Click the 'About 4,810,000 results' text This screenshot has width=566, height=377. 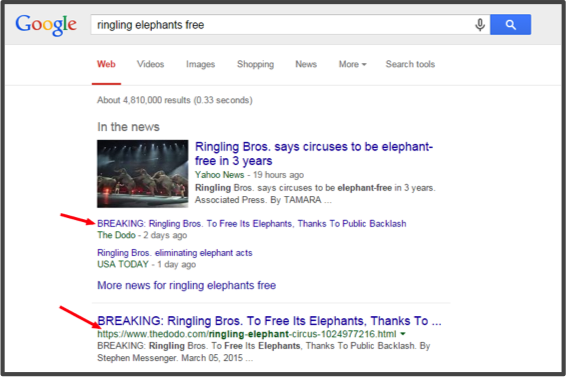[175, 100]
